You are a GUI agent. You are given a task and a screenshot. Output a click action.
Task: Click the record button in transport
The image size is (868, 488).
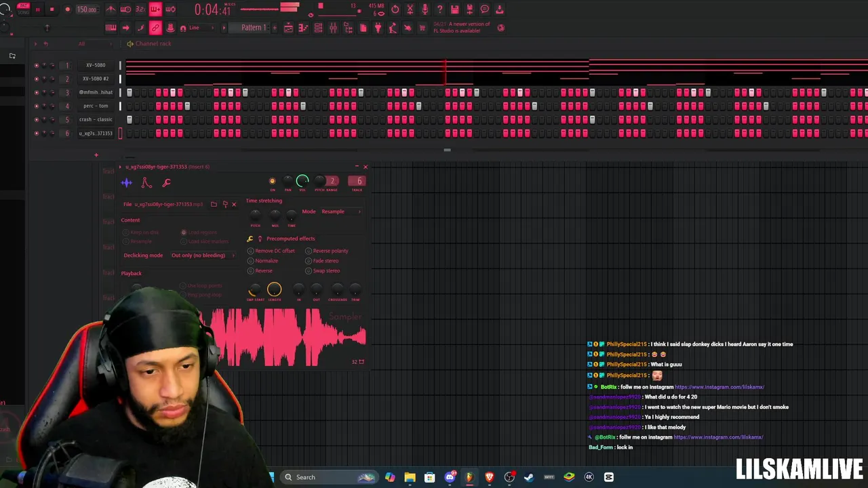pyautogui.click(x=67, y=9)
